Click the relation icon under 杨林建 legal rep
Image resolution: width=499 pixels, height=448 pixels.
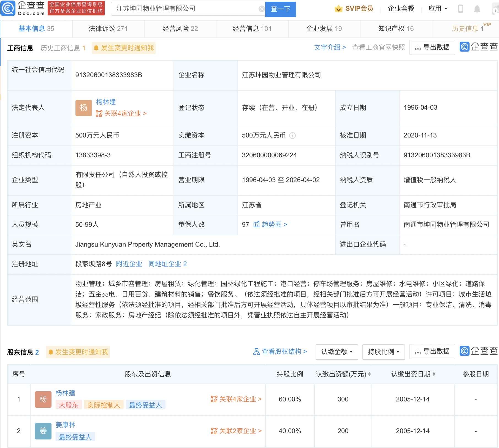pyautogui.click(x=99, y=114)
